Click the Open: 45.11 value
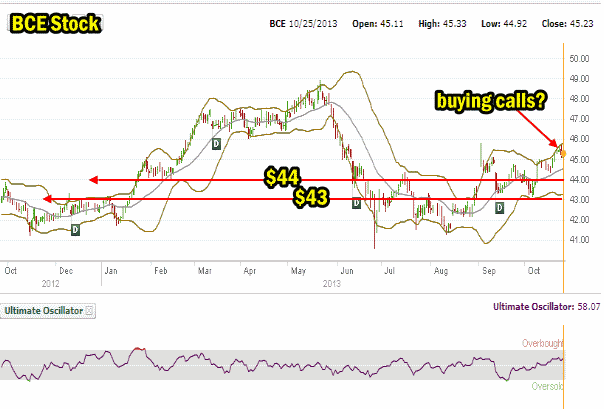Viewport: 604px width, 409px height. (x=378, y=24)
